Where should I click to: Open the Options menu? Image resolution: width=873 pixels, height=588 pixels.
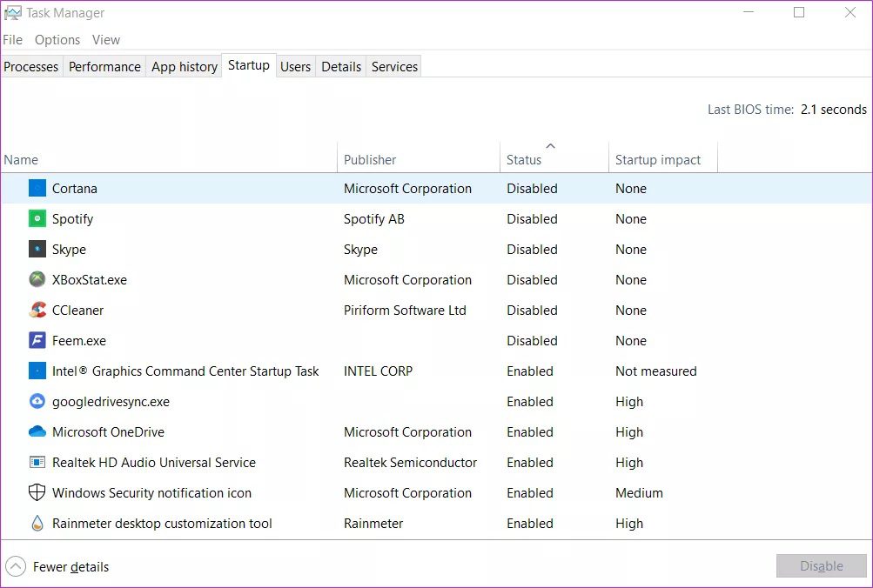[57, 40]
